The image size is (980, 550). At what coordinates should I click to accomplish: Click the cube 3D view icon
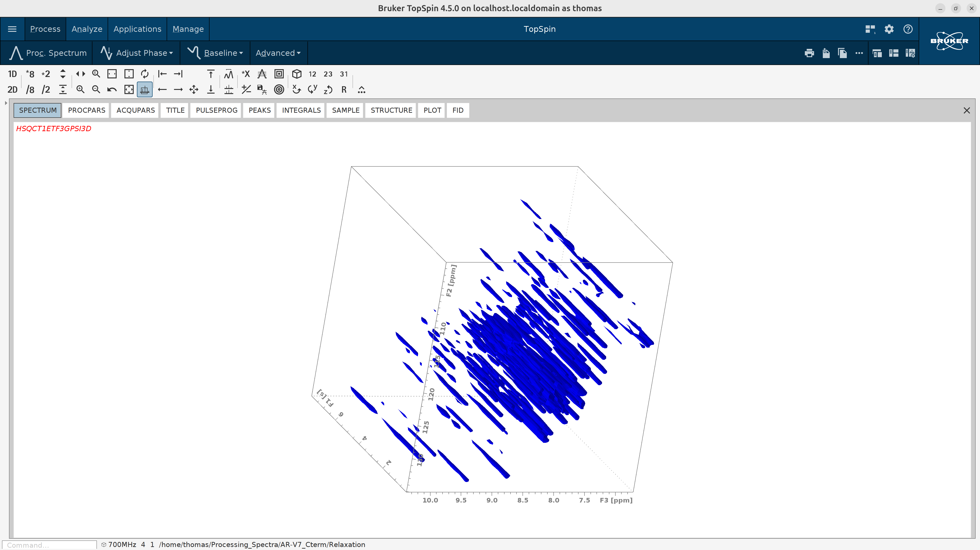coord(297,74)
